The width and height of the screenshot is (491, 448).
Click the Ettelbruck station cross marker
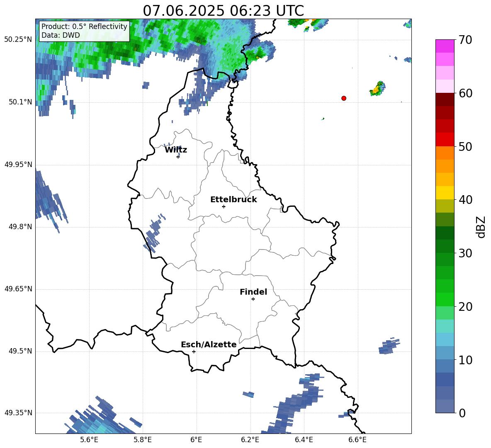coord(224,206)
